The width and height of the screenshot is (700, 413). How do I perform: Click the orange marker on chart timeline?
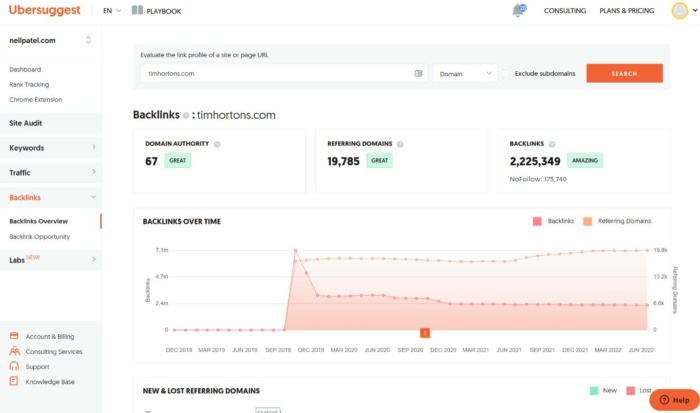425,332
